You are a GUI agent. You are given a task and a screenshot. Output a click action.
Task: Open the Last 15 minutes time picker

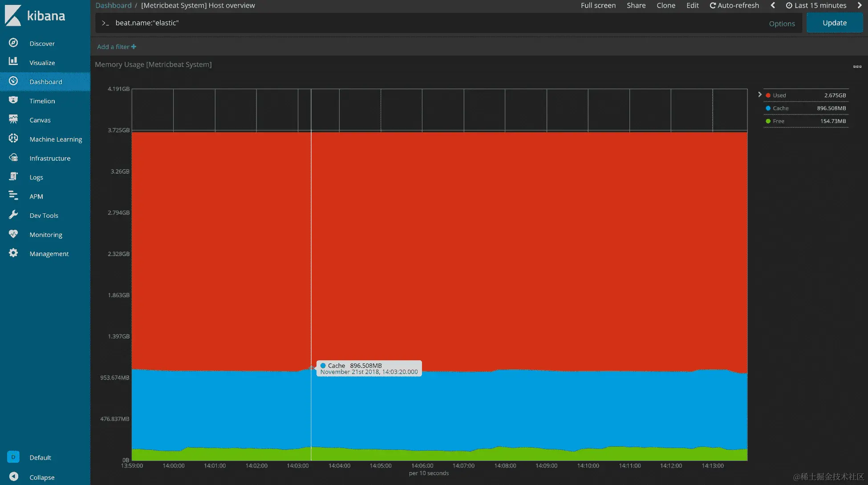(816, 5)
